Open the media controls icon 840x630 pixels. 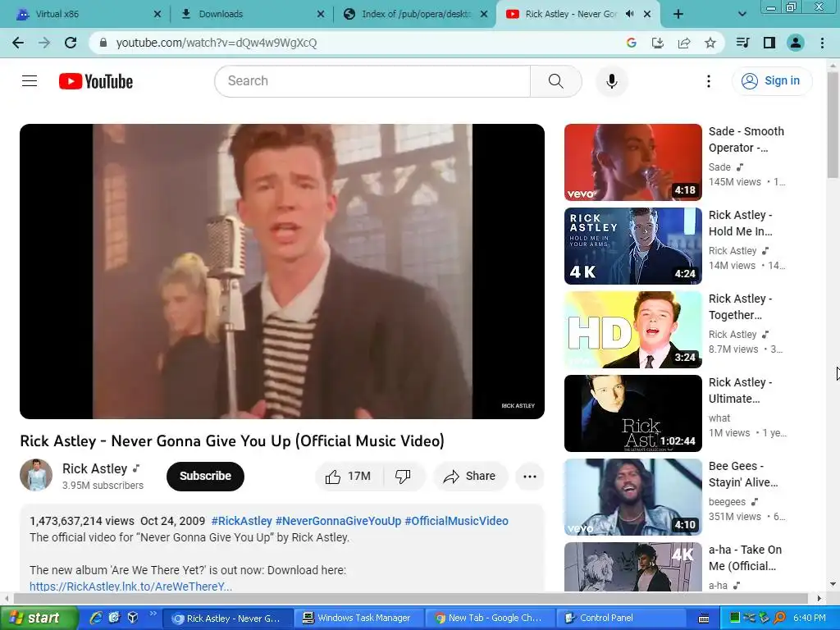(x=742, y=43)
